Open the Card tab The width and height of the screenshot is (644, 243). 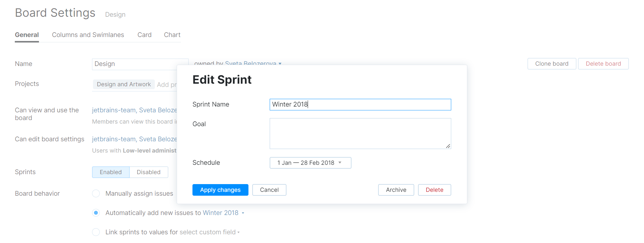tap(144, 35)
